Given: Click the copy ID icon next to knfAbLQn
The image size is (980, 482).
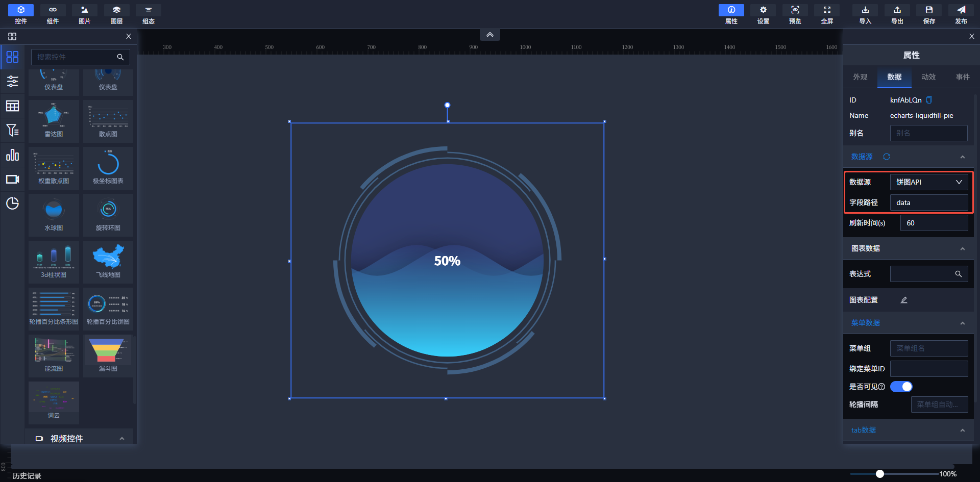Looking at the screenshot, I should click(x=929, y=100).
